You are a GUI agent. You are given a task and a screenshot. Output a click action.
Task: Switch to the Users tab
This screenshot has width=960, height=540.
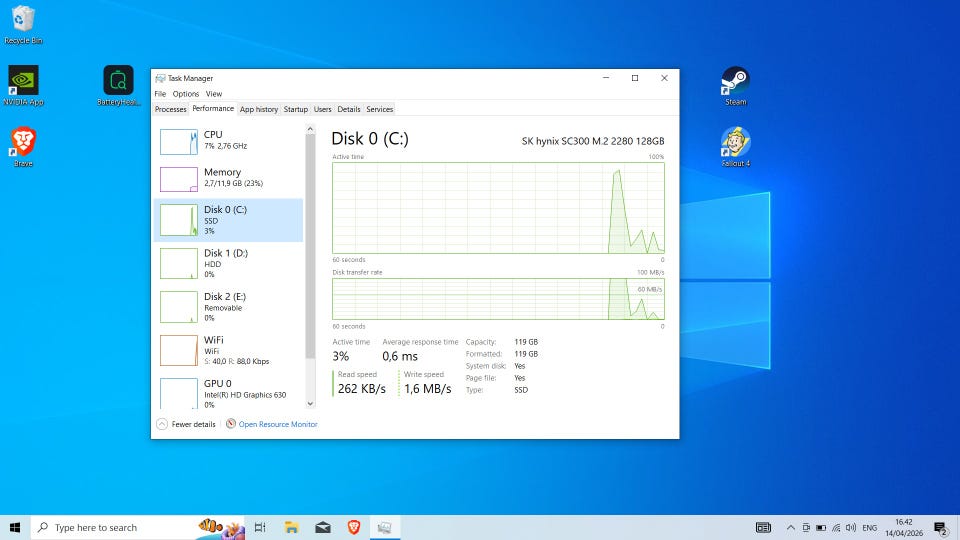[x=323, y=109]
